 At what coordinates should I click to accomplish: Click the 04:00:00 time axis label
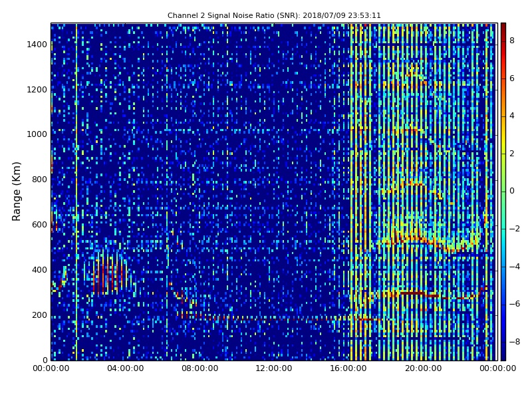pos(126,368)
